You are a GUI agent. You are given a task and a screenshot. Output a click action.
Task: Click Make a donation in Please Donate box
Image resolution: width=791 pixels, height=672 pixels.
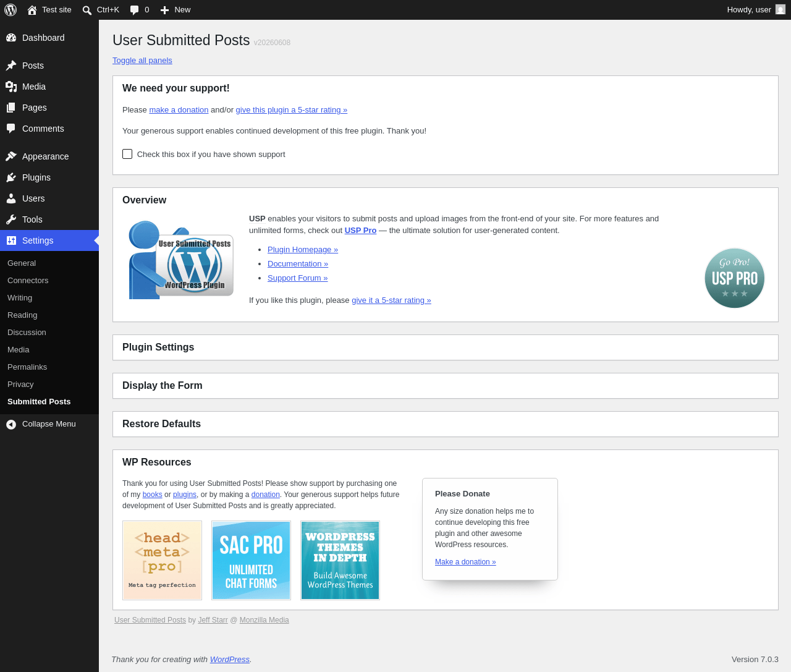tap(465, 562)
